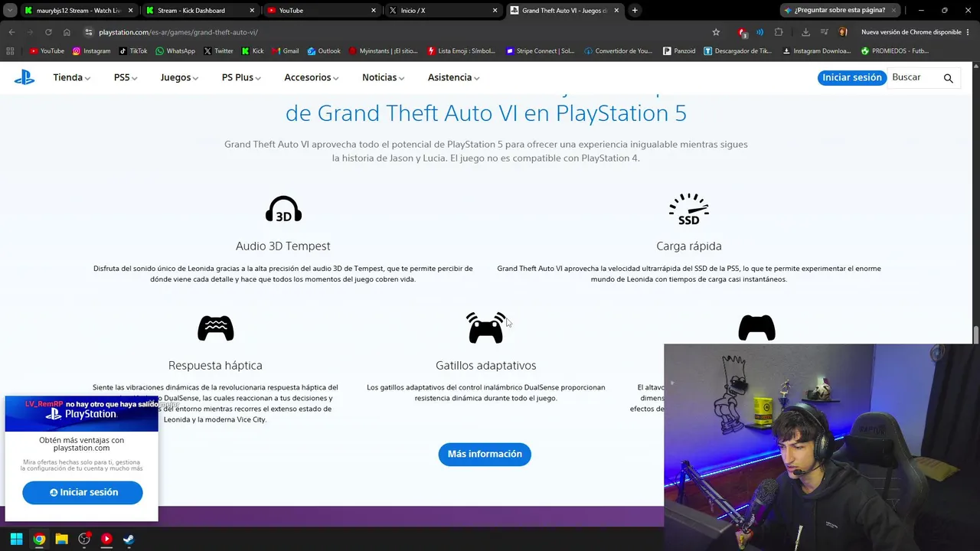The width and height of the screenshot is (980, 551).
Task: Click Iniciar sesión in the PlayStation popup
Action: click(83, 492)
